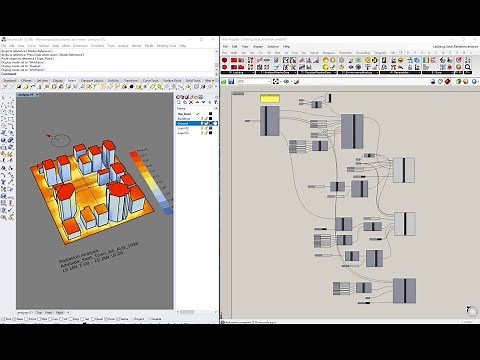This screenshot has width=480, height=360.
Task: Expand the '0 | Ladybug' ribbon panel dropdown
Action: click(252, 72)
